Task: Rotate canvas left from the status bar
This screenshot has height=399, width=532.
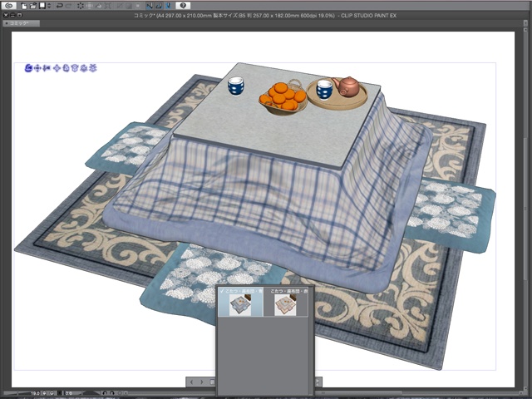Action: [105, 393]
